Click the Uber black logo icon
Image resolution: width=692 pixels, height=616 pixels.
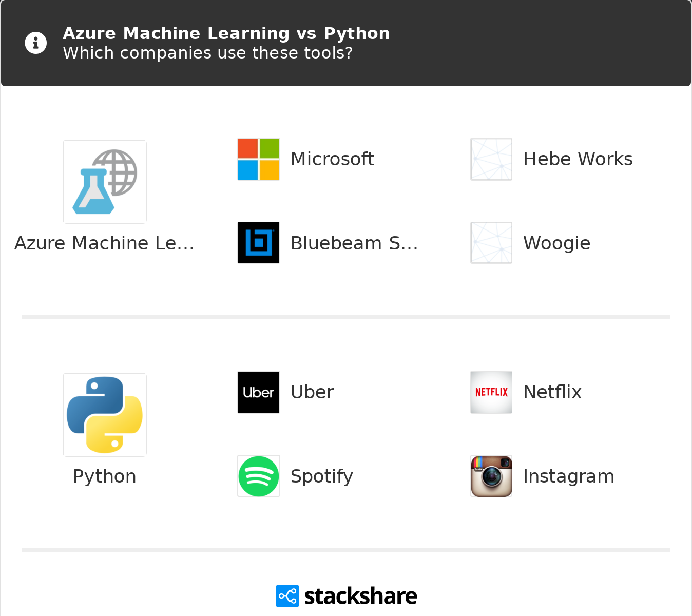259,392
